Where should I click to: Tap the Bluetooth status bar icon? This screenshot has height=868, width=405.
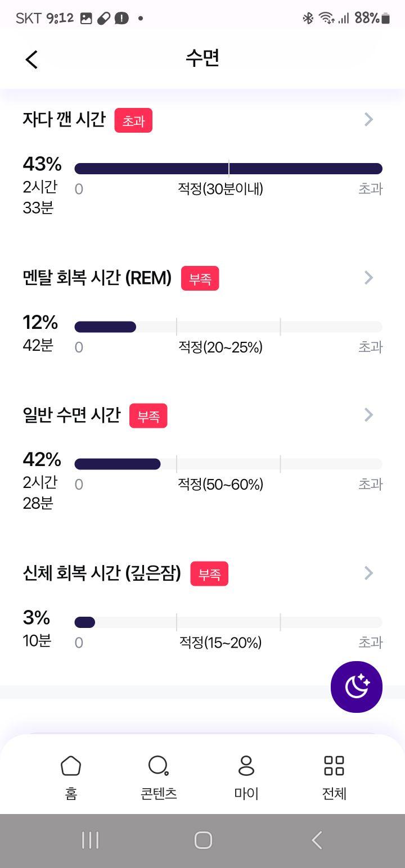pos(308,18)
